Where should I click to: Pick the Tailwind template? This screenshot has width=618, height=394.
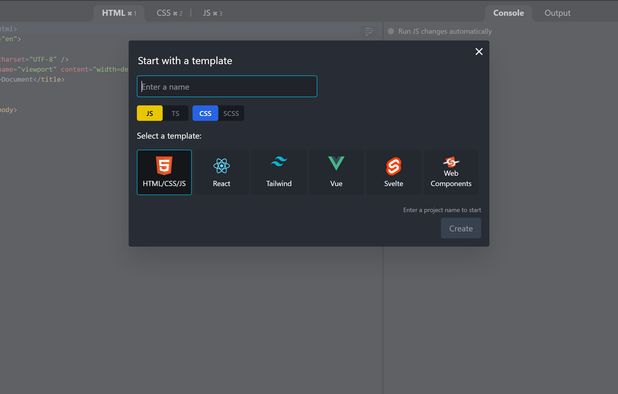[x=279, y=172]
